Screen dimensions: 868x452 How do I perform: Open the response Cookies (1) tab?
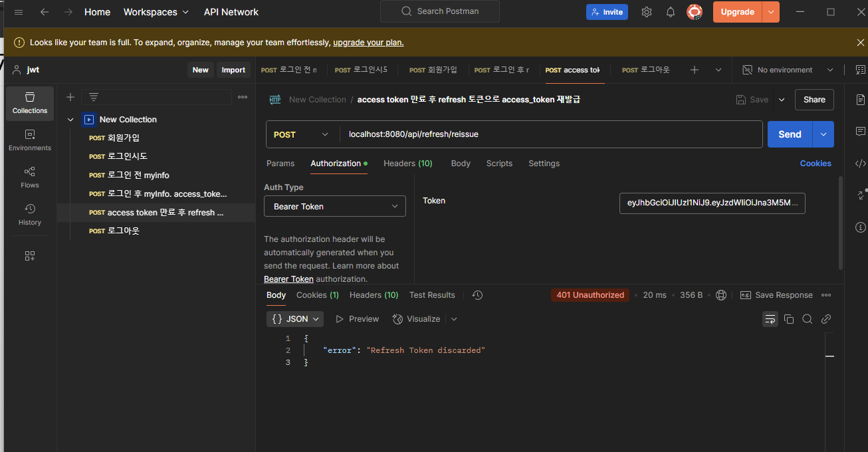(318, 295)
